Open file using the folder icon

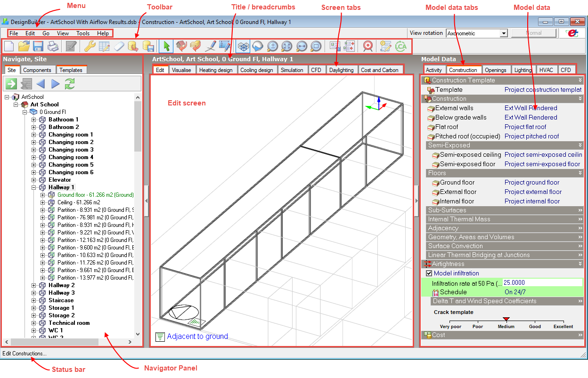(24, 46)
